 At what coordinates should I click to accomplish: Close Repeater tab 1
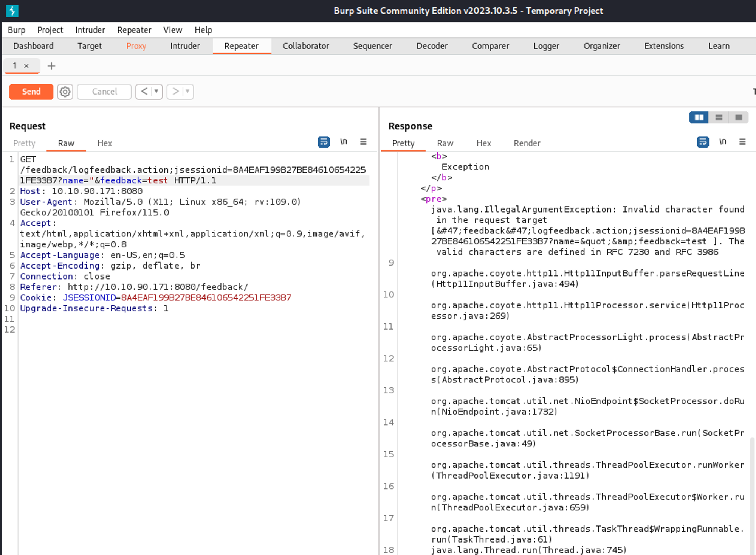[26, 66]
